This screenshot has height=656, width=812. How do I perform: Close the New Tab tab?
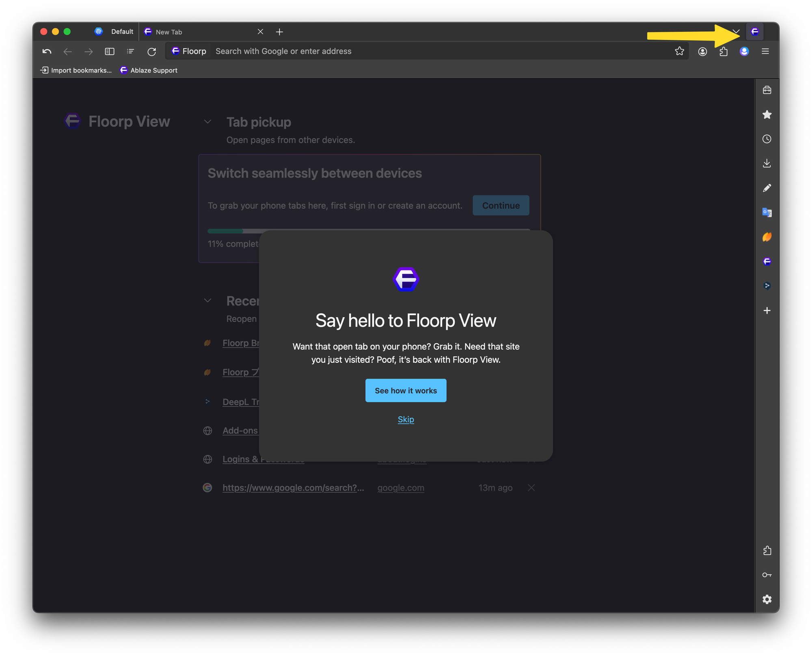pyautogui.click(x=261, y=32)
